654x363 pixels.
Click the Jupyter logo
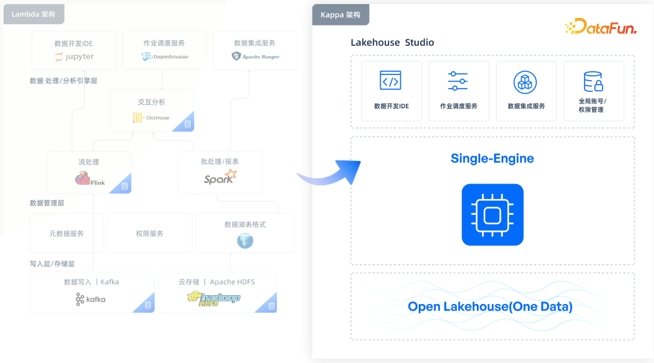[74, 57]
